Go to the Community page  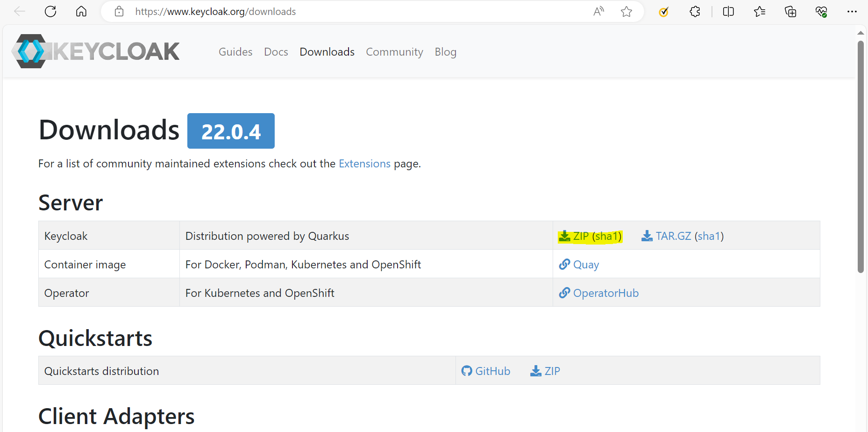tap(394, 52)
